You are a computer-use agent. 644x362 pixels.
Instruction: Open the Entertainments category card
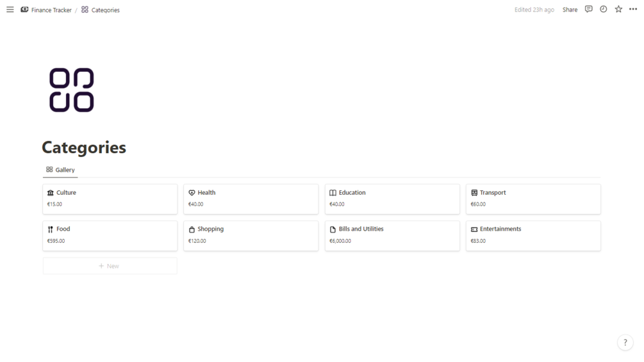(x=533, y=236)
